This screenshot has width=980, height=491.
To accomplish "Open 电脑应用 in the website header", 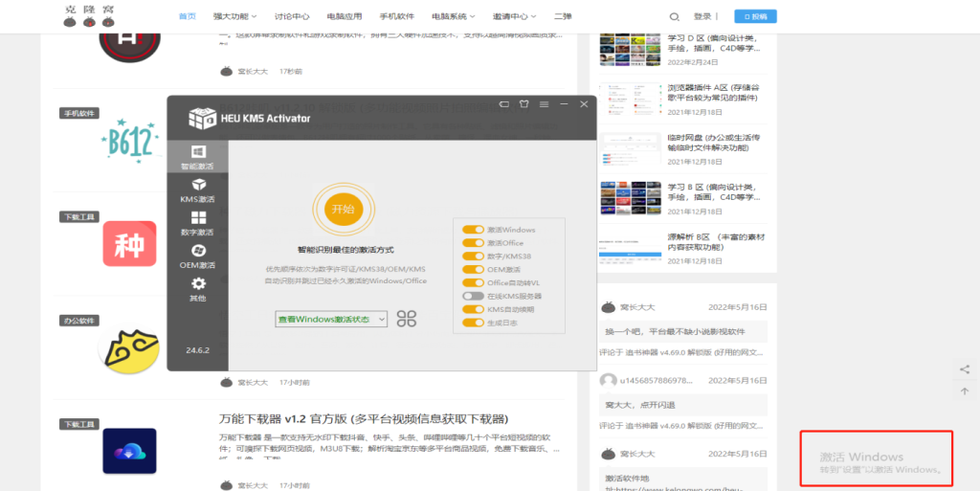I will 345,16.
